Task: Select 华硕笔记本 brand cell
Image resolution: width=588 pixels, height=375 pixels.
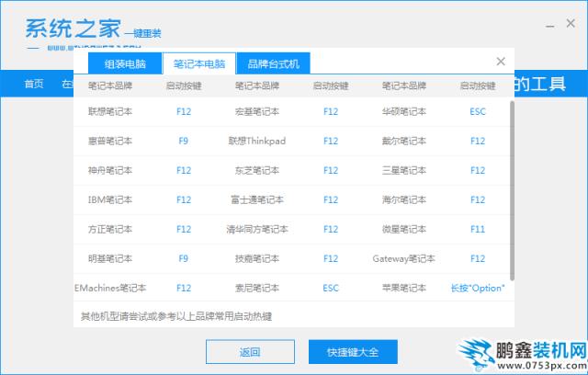Action: [x=404, y=111]
